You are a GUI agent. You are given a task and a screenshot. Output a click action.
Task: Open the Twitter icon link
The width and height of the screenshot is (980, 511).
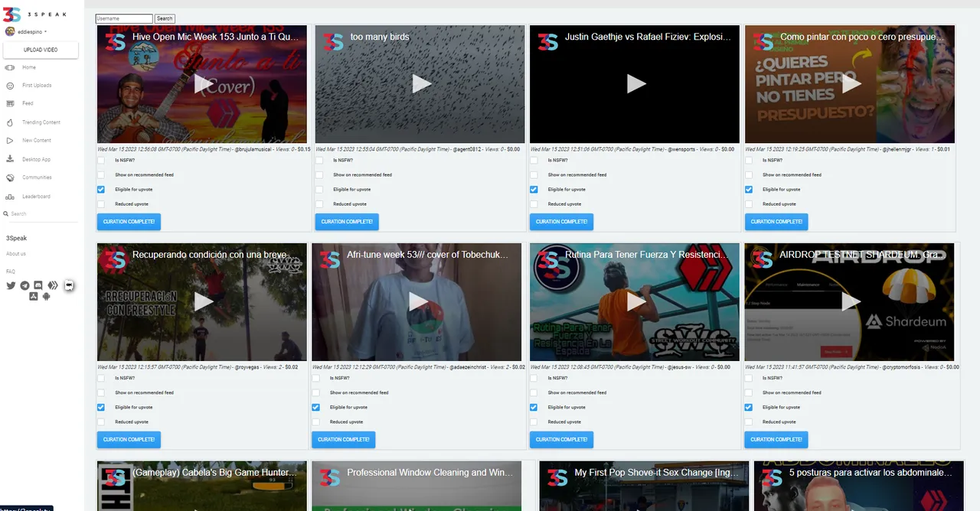11,285
